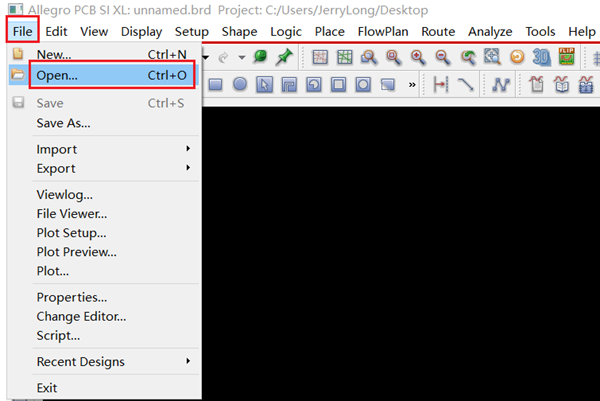
Task: Click the zoom in magnifier icon
Action: coord(418,58)
